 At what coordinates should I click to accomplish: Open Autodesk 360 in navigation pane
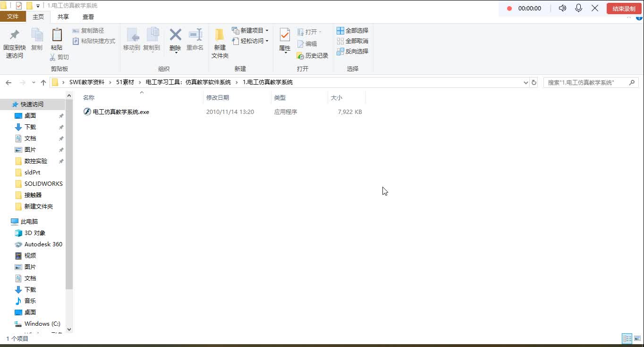tap(43, 244)
